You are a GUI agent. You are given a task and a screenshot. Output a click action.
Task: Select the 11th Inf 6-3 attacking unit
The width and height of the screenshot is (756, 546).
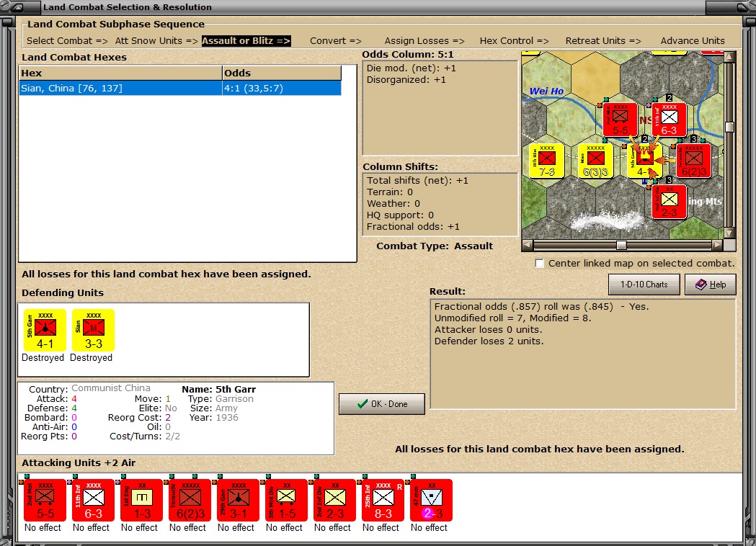[x=93, y=500]
